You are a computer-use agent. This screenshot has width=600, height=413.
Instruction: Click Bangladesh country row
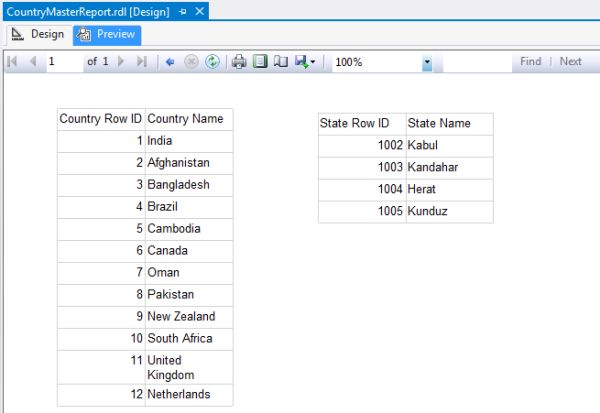click(145, 185)
